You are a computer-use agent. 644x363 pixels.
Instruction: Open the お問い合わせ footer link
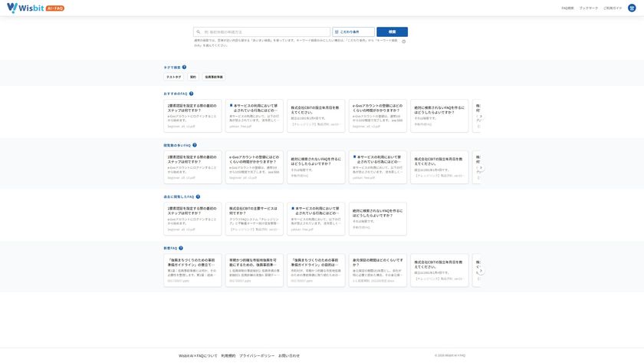[x=289, y=355]
